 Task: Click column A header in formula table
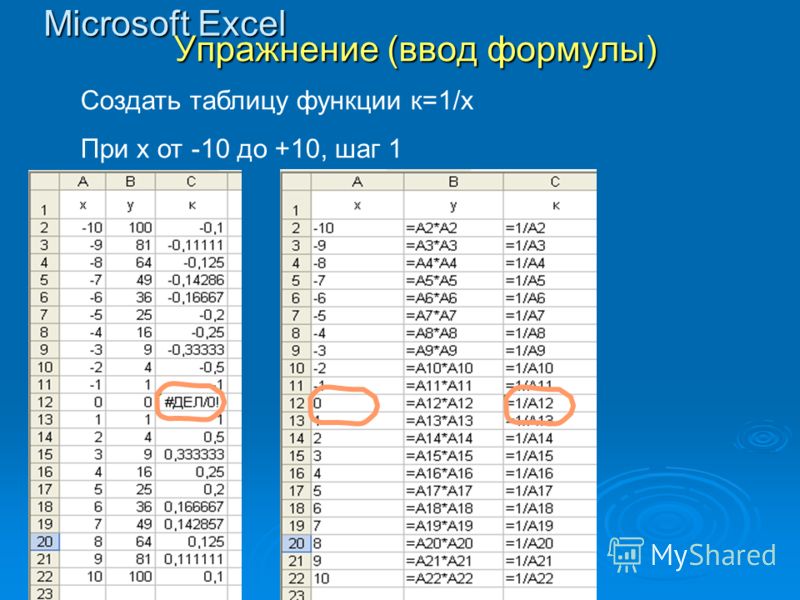(x=358, y=182)
